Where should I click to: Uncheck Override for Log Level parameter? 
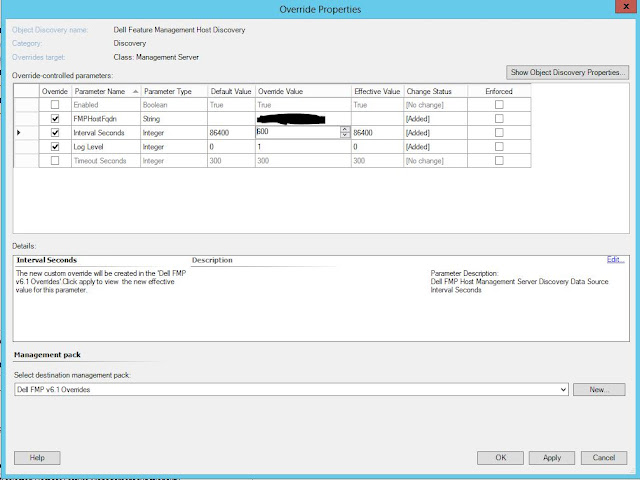pos(55,147)
